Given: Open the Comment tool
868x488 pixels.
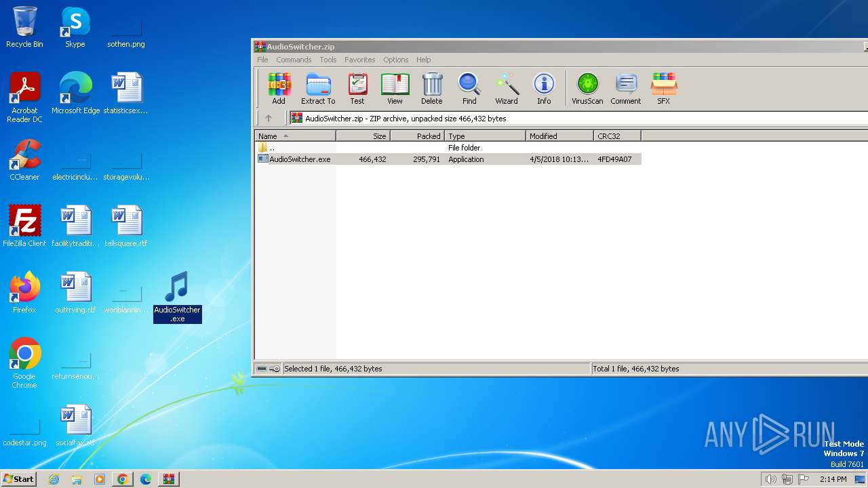Looking at the screenshot, I should [x=625, y=89].
